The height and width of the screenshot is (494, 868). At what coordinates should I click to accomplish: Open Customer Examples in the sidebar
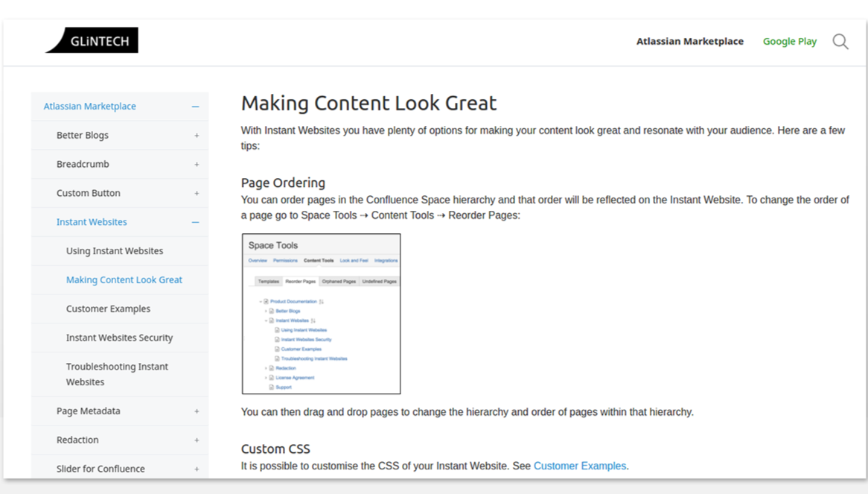(108, 308)
